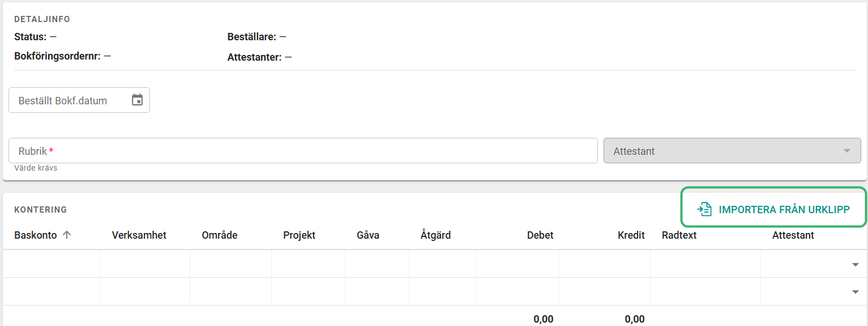
Task: Click the Gåva column header
Action: (x=368, y=235)
